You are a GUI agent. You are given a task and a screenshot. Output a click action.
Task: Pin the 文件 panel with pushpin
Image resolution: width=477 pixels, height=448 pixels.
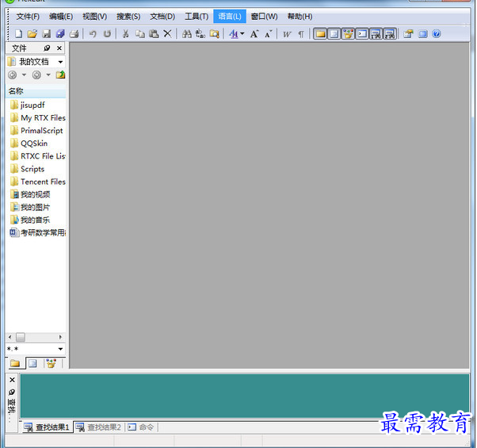pyautogui.click(x=48, y=48)
